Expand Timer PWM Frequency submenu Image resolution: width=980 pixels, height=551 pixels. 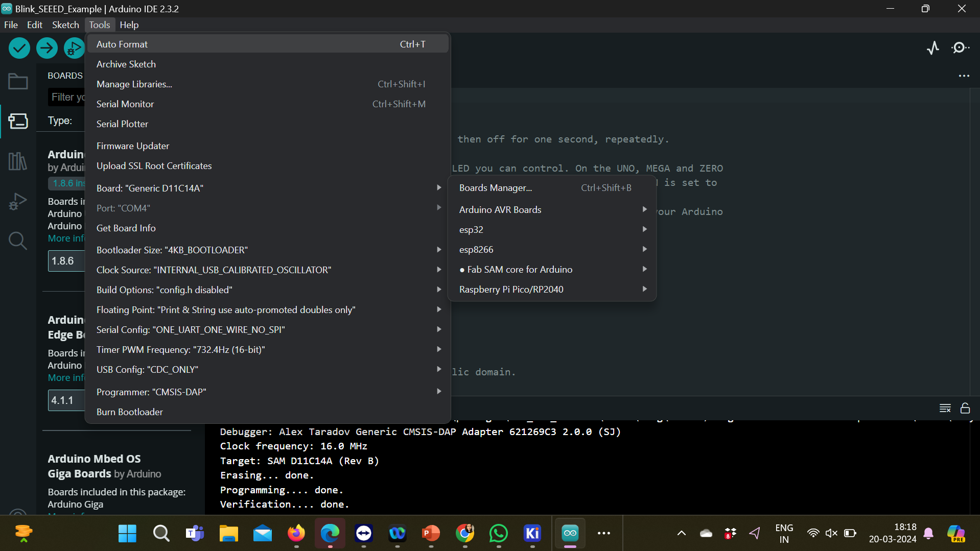(268, 349)
